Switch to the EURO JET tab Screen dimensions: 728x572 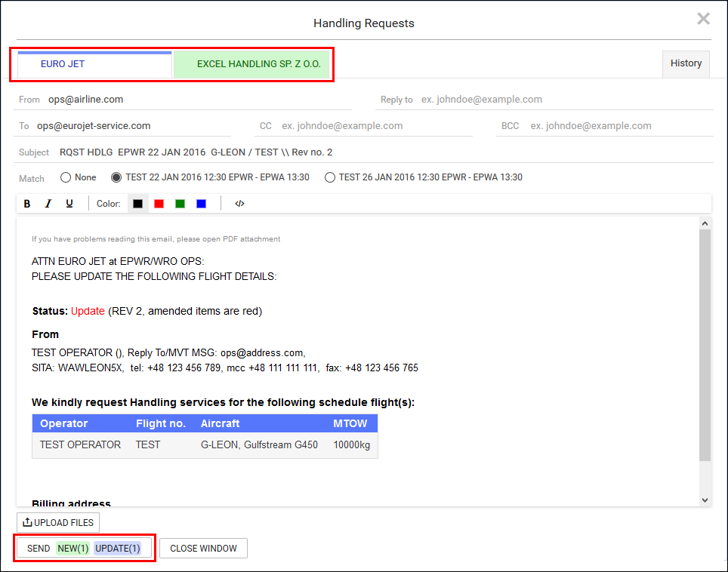(x=94, y=64)
